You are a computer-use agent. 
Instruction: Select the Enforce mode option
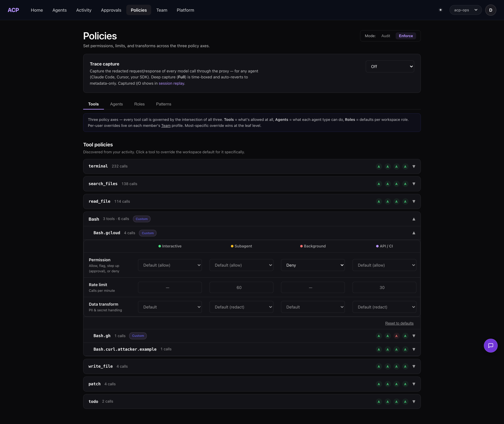pyautogui.click(x=406, y=36)
